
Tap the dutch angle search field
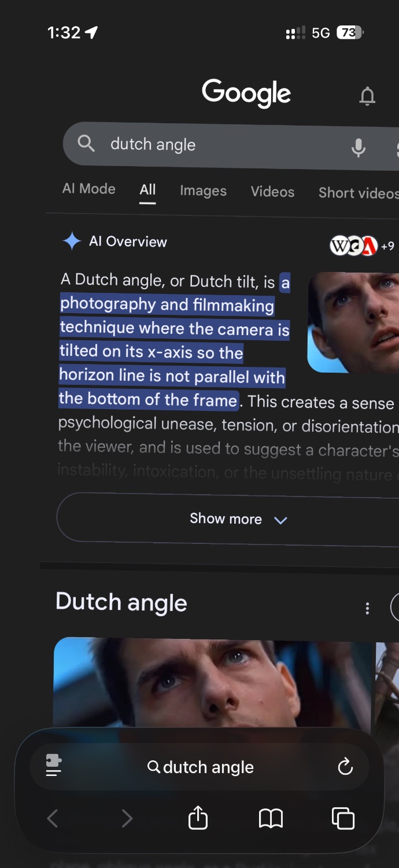(231, 145)
